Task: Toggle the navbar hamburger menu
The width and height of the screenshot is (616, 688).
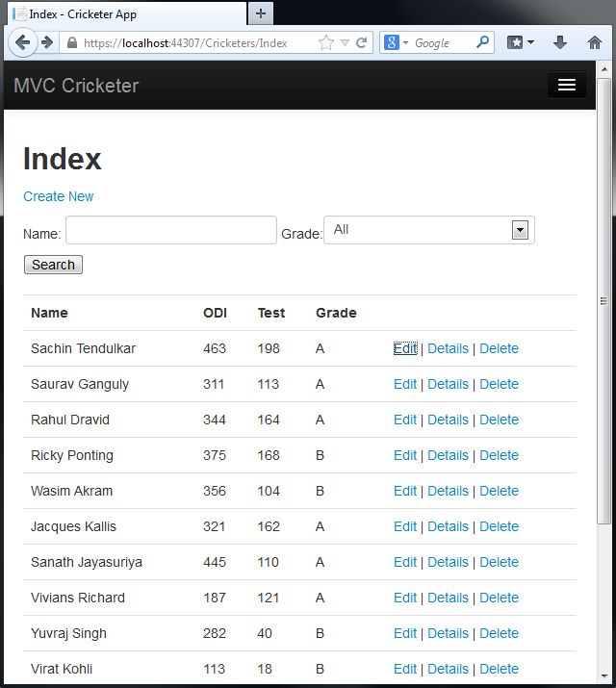Action: point(566,85)
